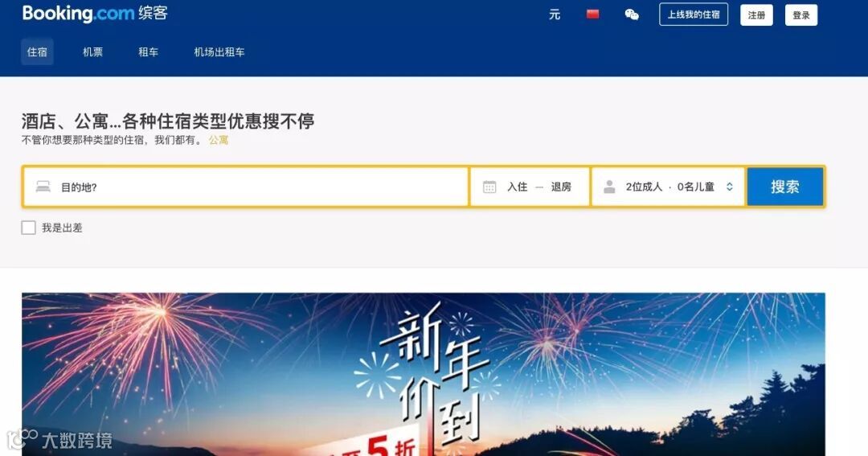Open the 2位成人 · 0名儿童 dropdown
This screenshot has width=868, height=456.
668,187
